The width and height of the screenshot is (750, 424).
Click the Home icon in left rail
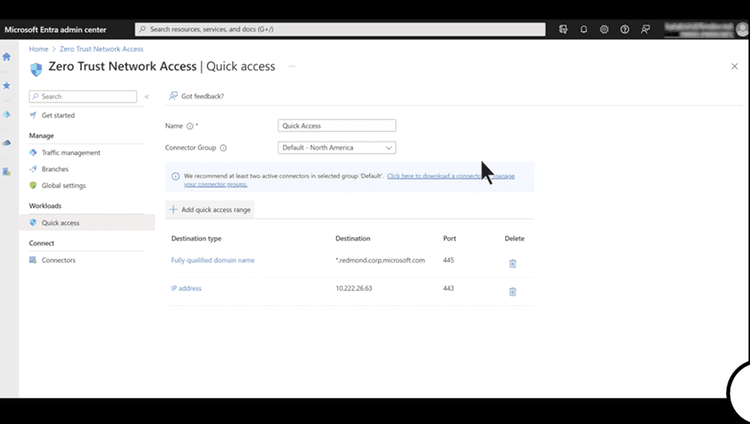(x=7, y=57)
